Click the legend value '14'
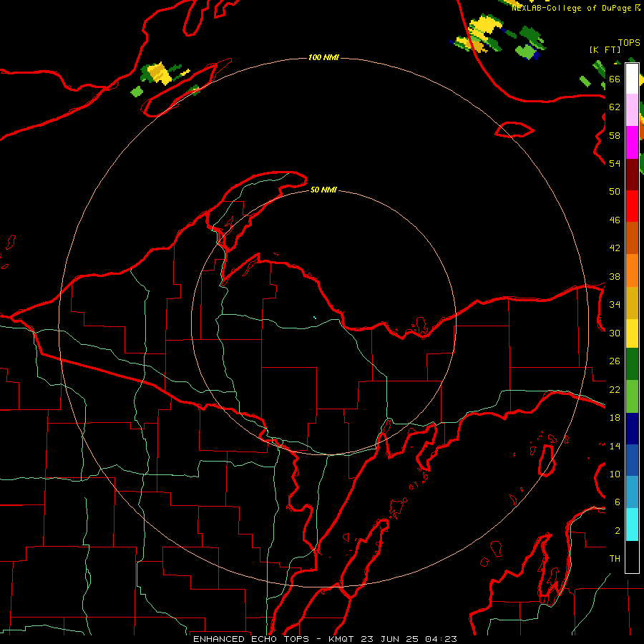Screen dimensions: 644x644 615,446
